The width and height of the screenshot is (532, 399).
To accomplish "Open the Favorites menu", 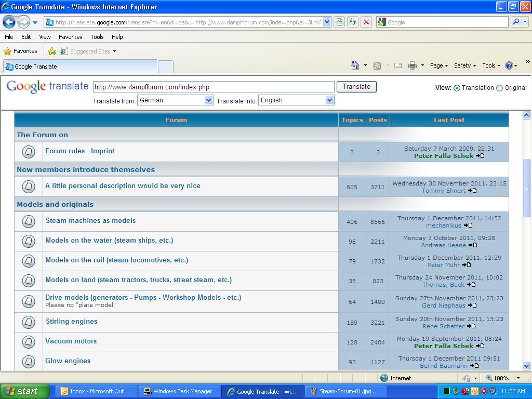I will [71, 37].
